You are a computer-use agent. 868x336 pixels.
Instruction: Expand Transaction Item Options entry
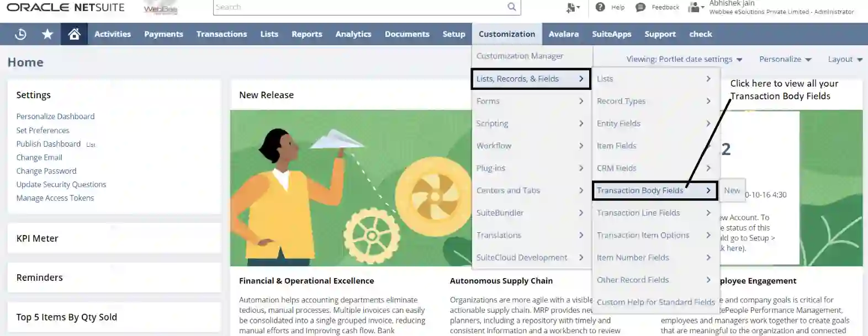pyautogui.click(x=656, y=235)
